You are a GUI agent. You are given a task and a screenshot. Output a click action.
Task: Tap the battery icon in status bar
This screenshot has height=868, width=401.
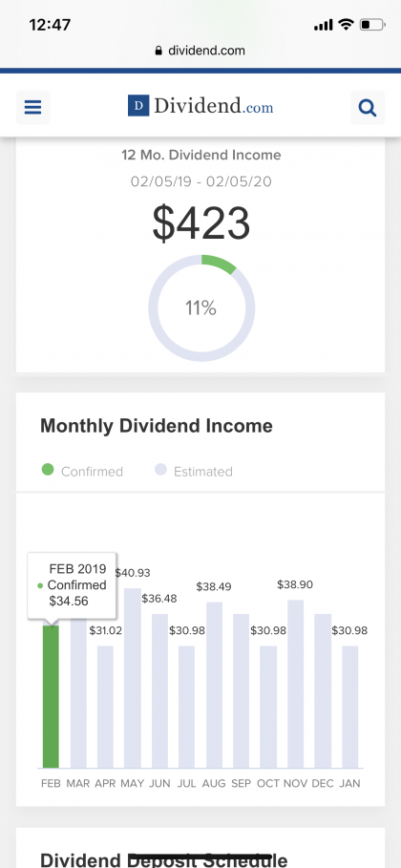tap(371, 25)
